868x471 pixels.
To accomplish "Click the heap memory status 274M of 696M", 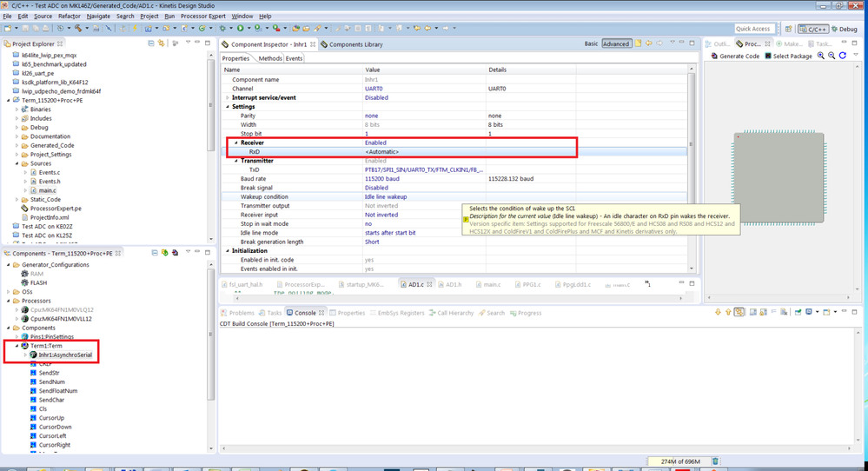I will coord(680,461).
